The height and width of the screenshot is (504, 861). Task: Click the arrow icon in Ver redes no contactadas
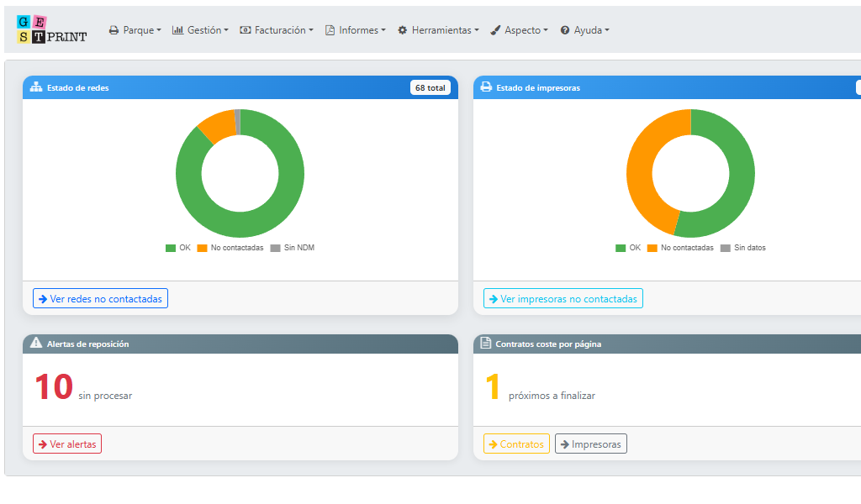(x=43, y=299)
